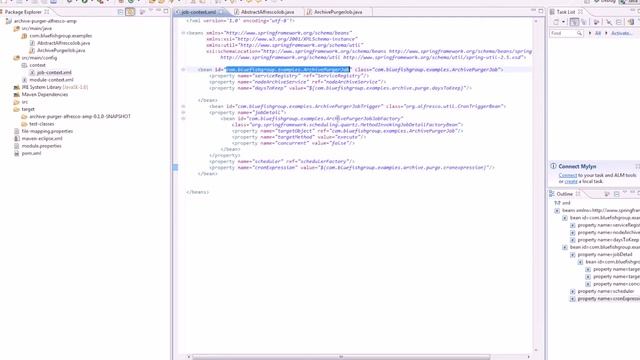Toggle Link with Editor in Package Explorer

pyautogui.click(x=130, y=12)
